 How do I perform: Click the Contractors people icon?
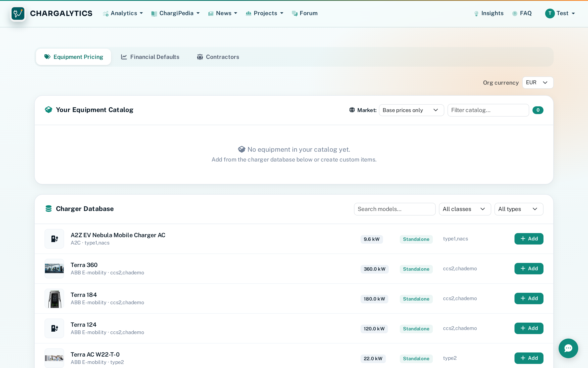click(x=200, y=57)
